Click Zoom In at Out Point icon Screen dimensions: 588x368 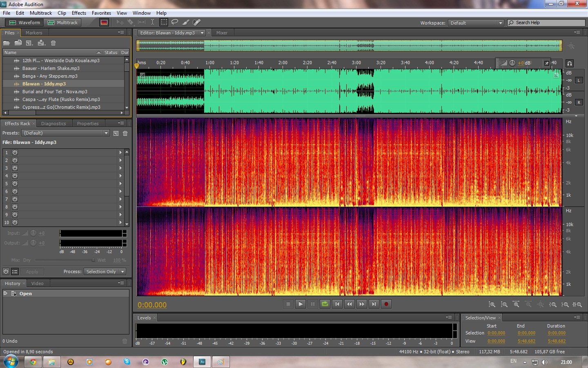click(x=565, y=305)
